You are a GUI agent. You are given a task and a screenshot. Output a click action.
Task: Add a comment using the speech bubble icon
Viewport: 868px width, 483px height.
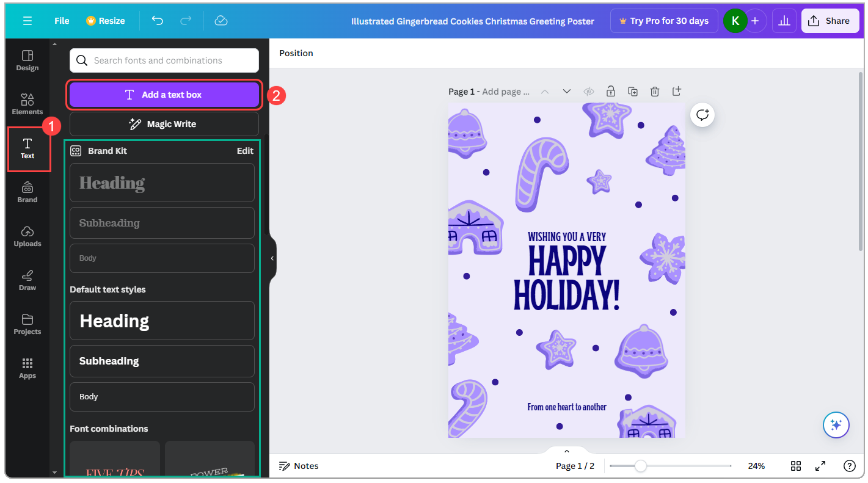click(702, 114)
